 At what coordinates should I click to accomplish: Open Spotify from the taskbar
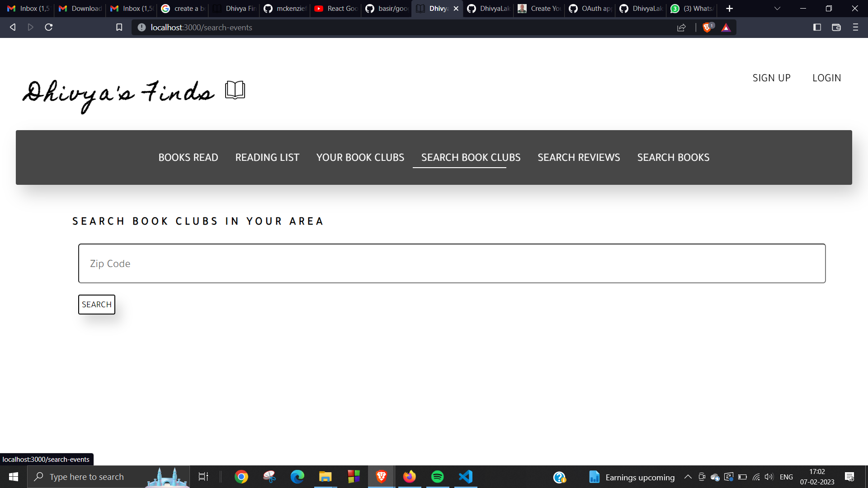pyautogui.click(x=437, y=477)
